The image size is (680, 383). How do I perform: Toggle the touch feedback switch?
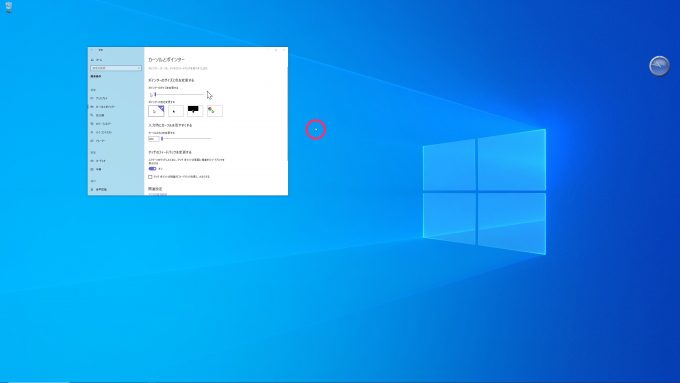click(152, 168)
